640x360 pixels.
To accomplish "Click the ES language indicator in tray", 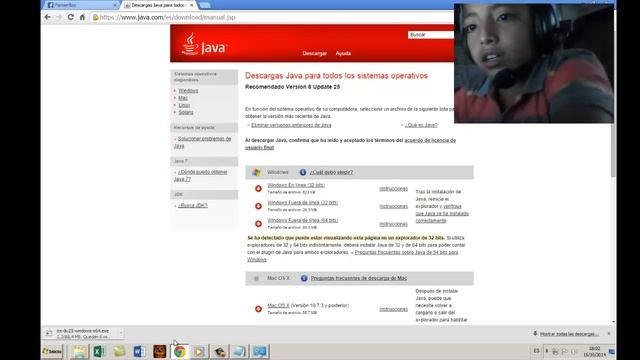I will click(536, 351).
